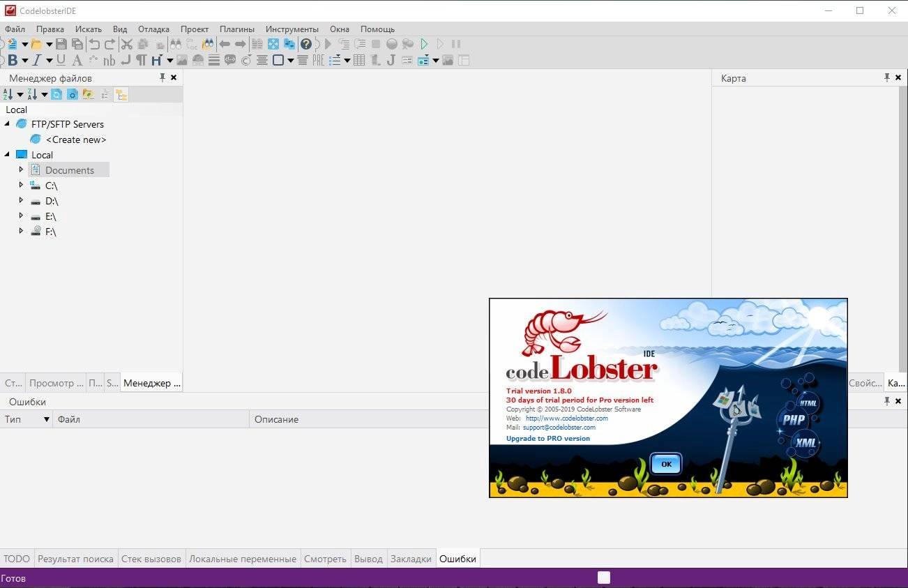Image resolution: width=908 pixels, height=588 pixels.
Task: Click the breakpoint circle icon
Action: click(392, 44)
